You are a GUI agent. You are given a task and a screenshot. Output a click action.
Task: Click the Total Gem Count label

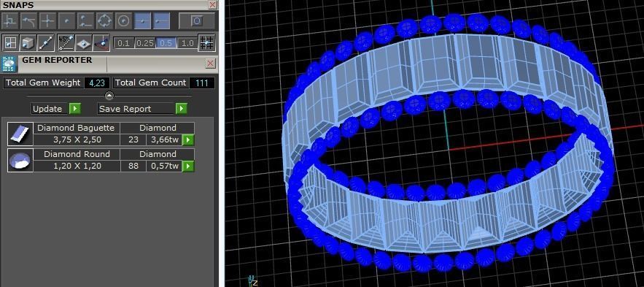[150, 83]
